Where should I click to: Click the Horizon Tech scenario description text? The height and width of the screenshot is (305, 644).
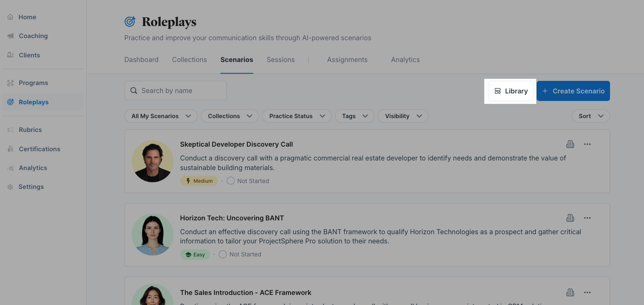point(381,236)
